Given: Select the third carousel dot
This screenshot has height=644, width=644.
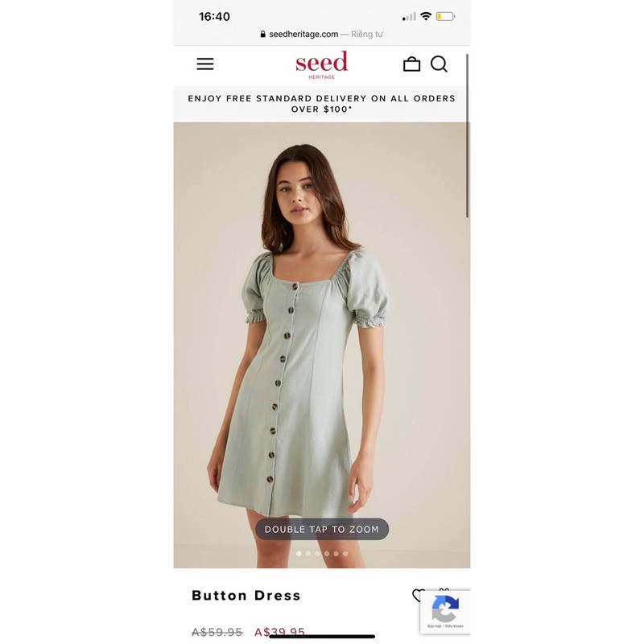Looking at the screenshot, I should tap(317, 554).
